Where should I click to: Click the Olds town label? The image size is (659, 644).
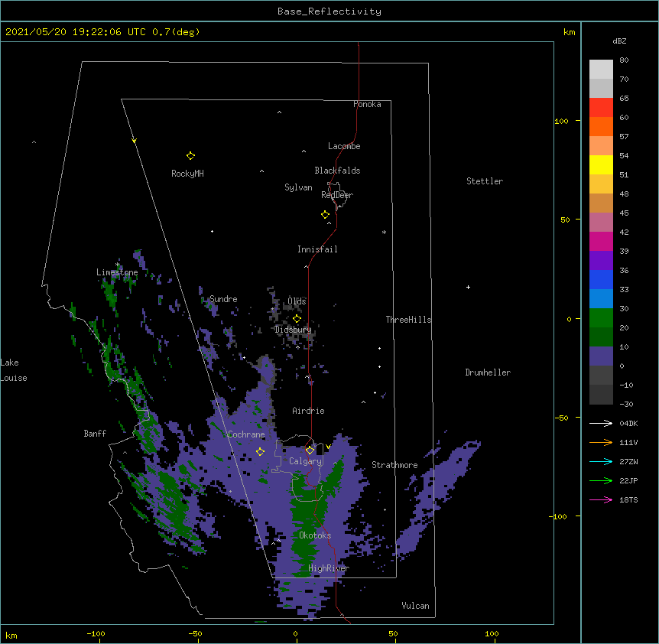point(297,301)
